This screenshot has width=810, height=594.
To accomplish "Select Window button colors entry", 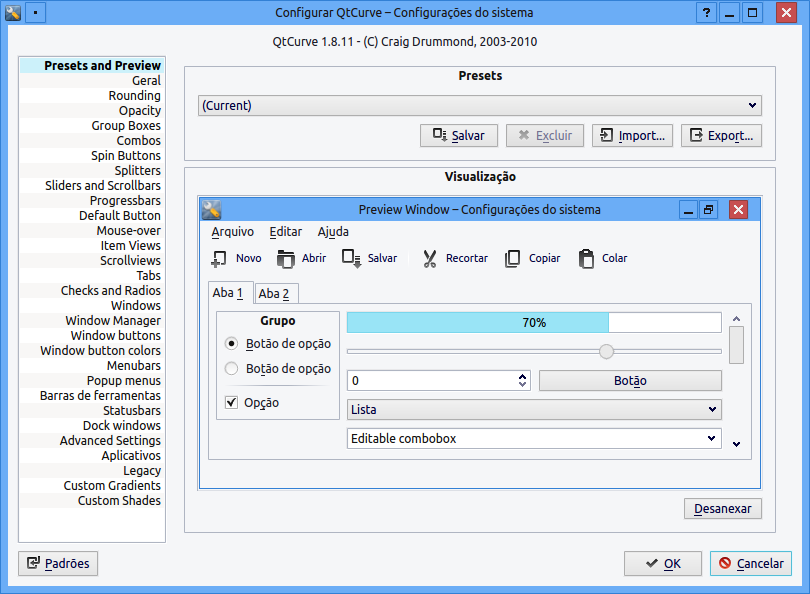I will (x=92, y=350).
